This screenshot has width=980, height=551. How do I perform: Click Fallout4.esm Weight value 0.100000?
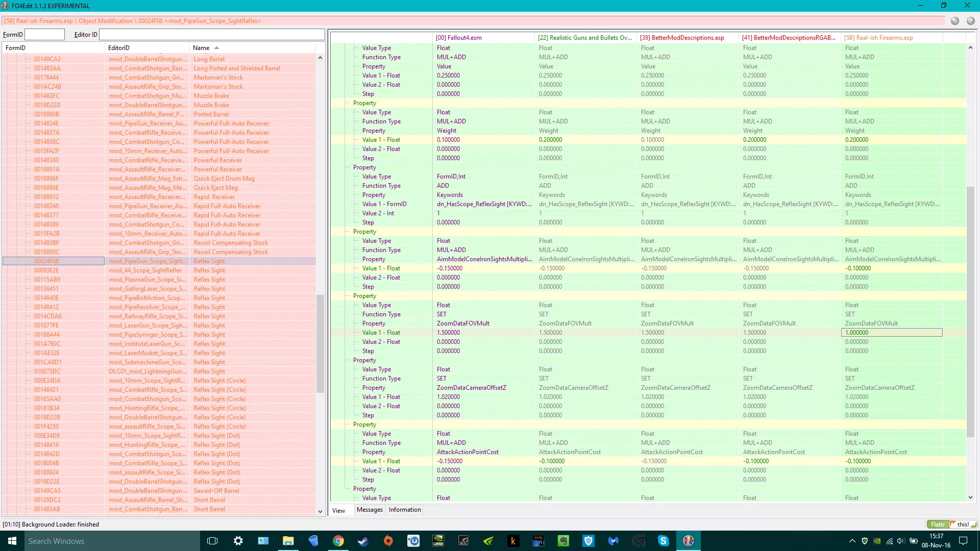coord(483,140)
